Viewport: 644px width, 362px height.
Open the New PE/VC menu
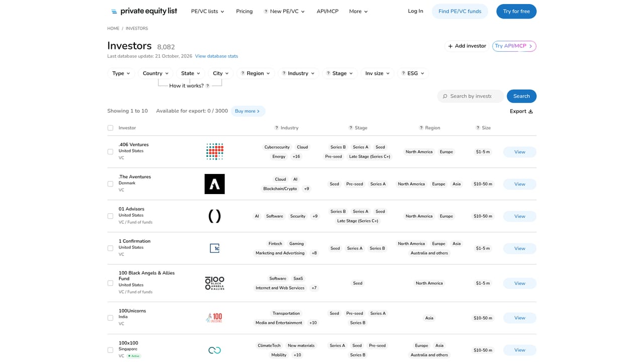284,11
